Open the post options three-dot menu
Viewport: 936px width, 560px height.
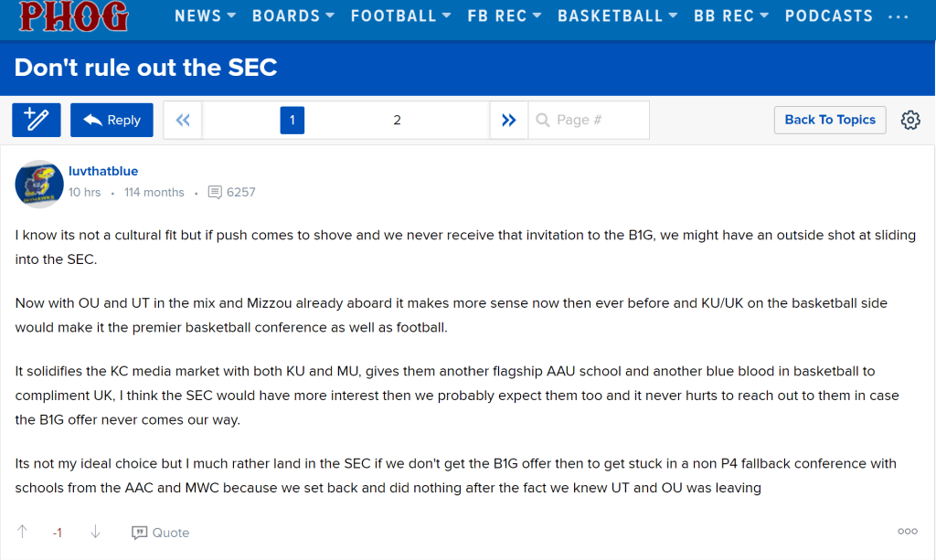click(x=907, y=532)
